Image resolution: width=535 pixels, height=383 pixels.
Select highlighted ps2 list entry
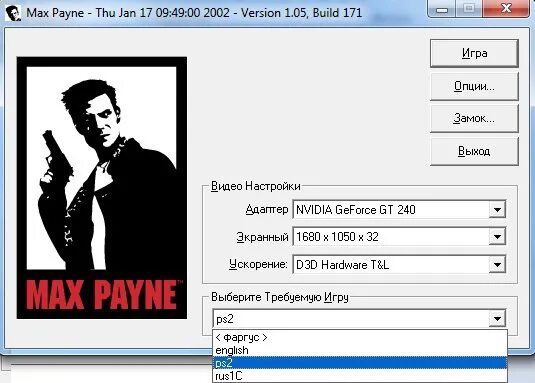click(x=360, y=363)
